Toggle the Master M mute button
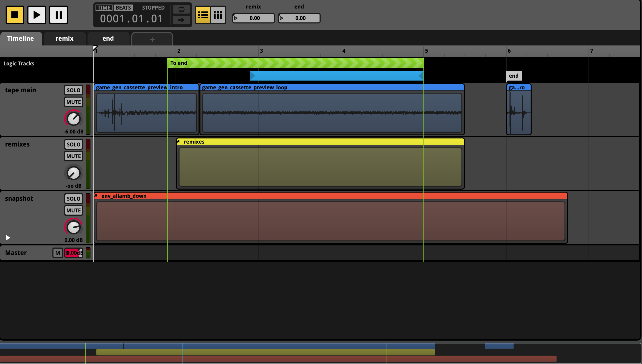Image resolution: width=642 pixels, height=364 pixels. coord(57,253)
